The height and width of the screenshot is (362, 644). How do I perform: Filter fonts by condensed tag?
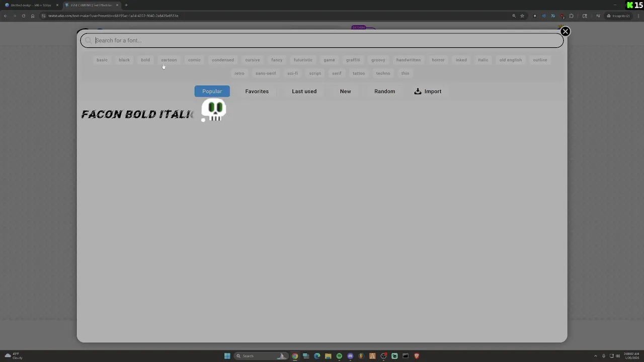223,60
